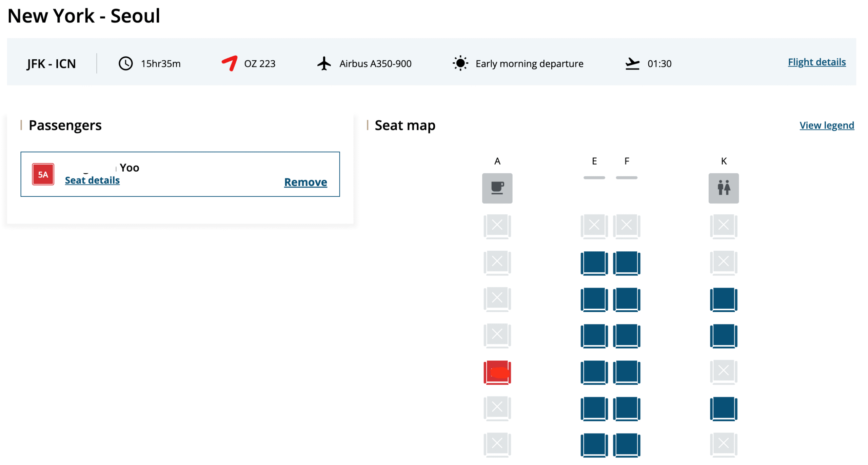Image resolution: width=868 pixels, height=465 pixels.
Task: Click the sun early departure icon
Action: pyautogui.click(x=460, y=63)
